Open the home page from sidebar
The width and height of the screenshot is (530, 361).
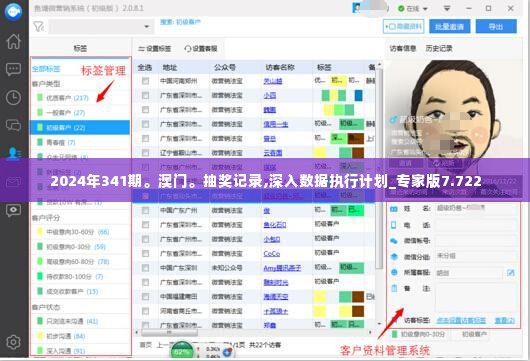pos(14,42)
